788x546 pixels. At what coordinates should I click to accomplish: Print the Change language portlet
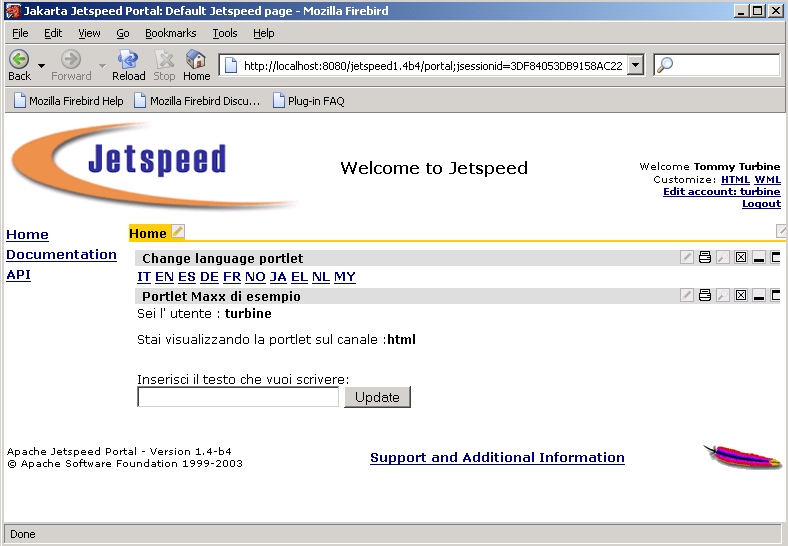click(705, 257)
